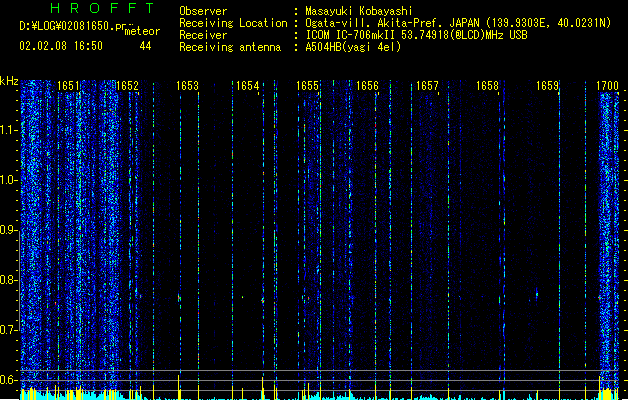Click antenna text A504HB(yagi 4el)
The width and height of the screenshot is (629, 400).
[353, 47]
